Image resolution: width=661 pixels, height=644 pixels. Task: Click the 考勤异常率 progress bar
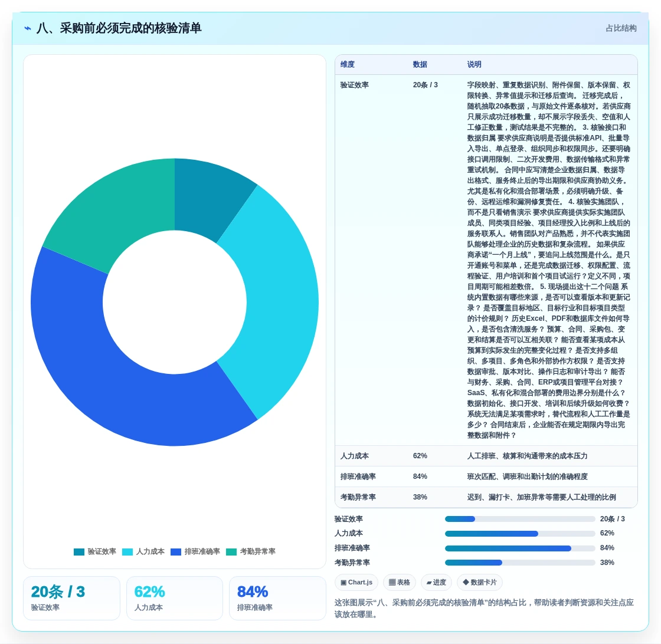520,563
